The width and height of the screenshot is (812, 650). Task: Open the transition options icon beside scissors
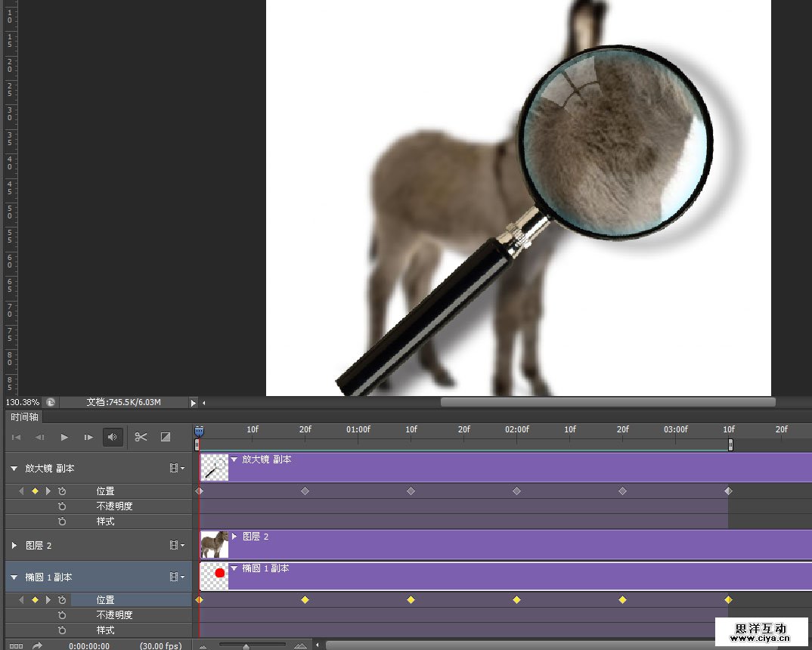pyautogui.click(x=166, y=437)
